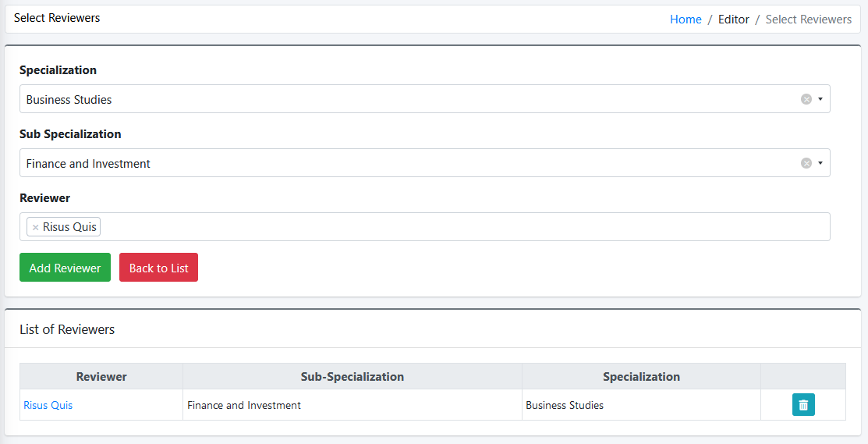
Task: Click the red Back to List button
Action: coord(158,268)
